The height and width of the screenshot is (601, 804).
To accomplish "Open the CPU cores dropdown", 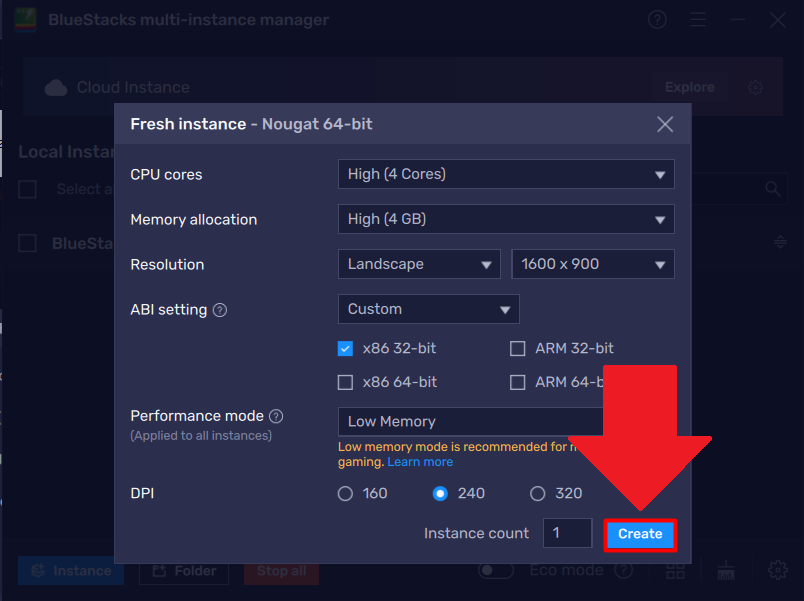I will pos(505,174).
